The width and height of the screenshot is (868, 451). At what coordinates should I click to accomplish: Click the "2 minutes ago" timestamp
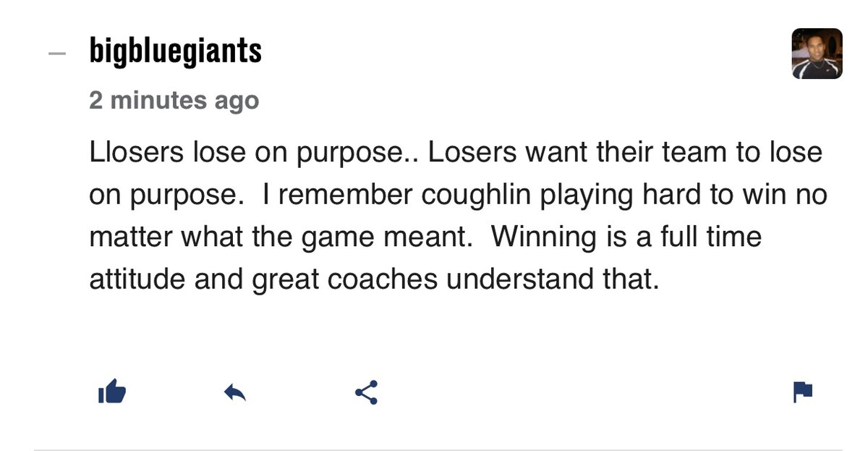174,100
